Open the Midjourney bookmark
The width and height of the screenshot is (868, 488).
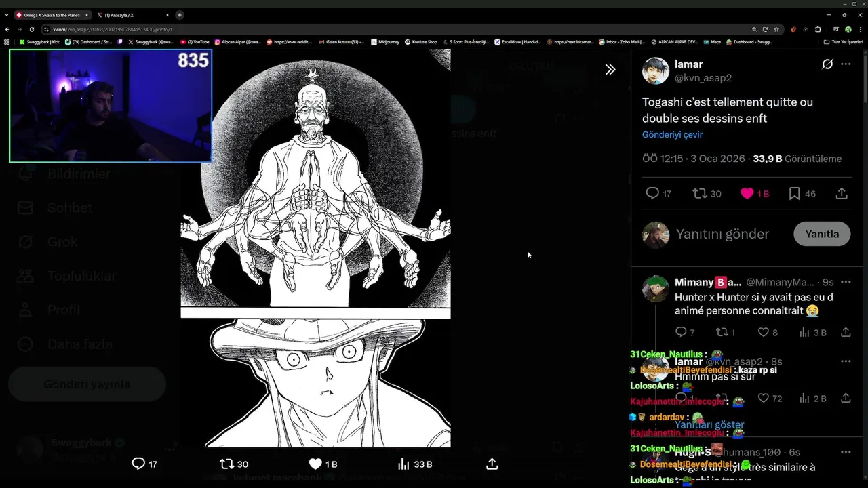click(385, 42)
